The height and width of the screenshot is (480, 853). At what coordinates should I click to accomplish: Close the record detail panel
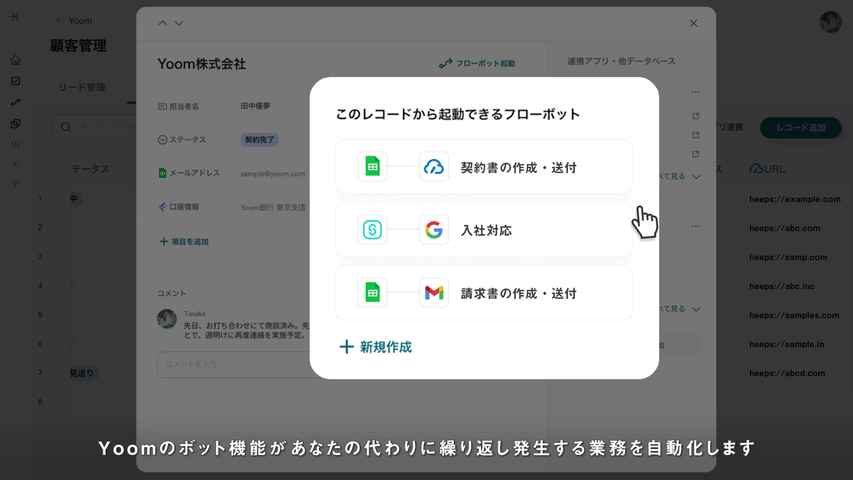click(x=693, y=23)
